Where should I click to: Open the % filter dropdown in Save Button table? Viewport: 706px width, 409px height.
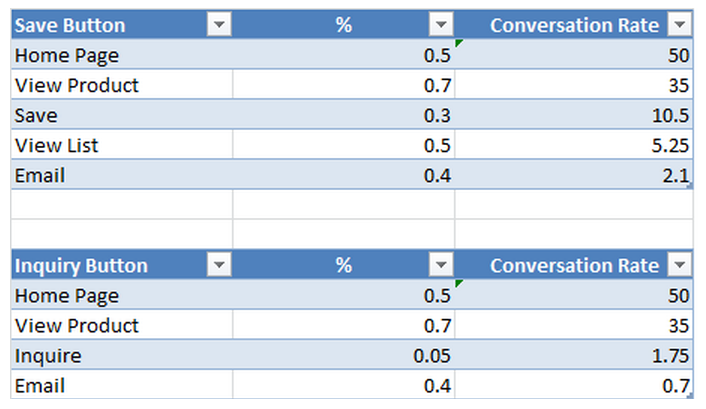(441, 24)
